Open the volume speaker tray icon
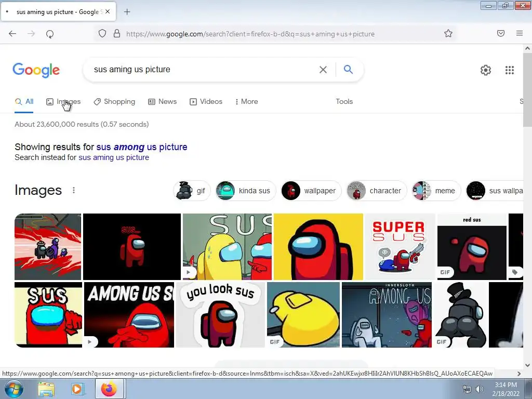This screenshot has height=399, width=532. [x=479, y=389]
